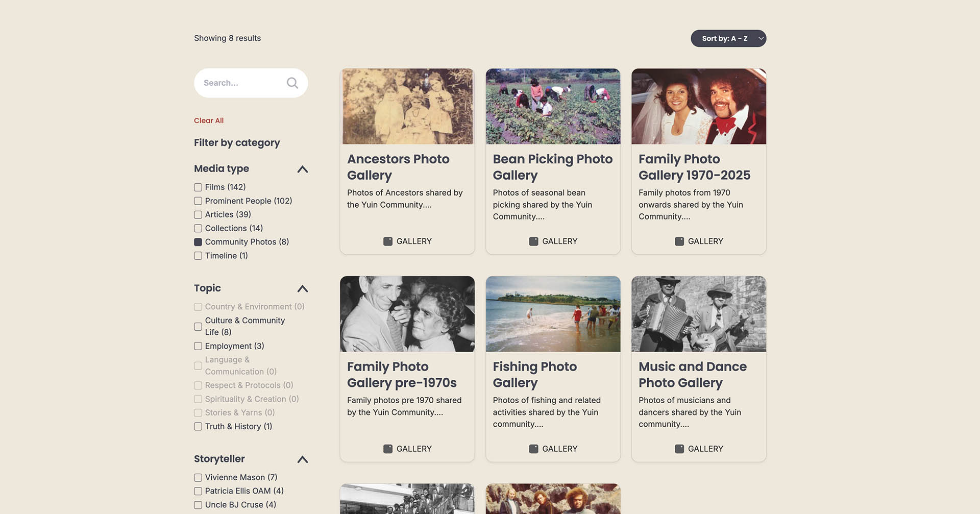This screenshot has height=514, width=980.
Task: Open the Sort by A - Z dropdown
Action: (x=728, y=38)
